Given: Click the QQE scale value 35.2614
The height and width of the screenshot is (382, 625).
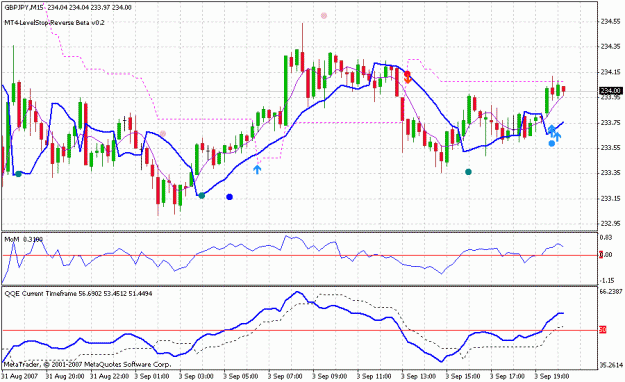Looking at the screenshot, I should coord(611,365).
